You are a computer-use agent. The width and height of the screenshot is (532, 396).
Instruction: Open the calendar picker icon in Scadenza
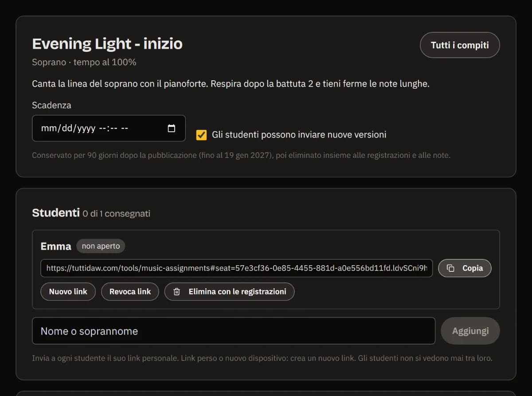pyautogui.click(x=172, y=129)
